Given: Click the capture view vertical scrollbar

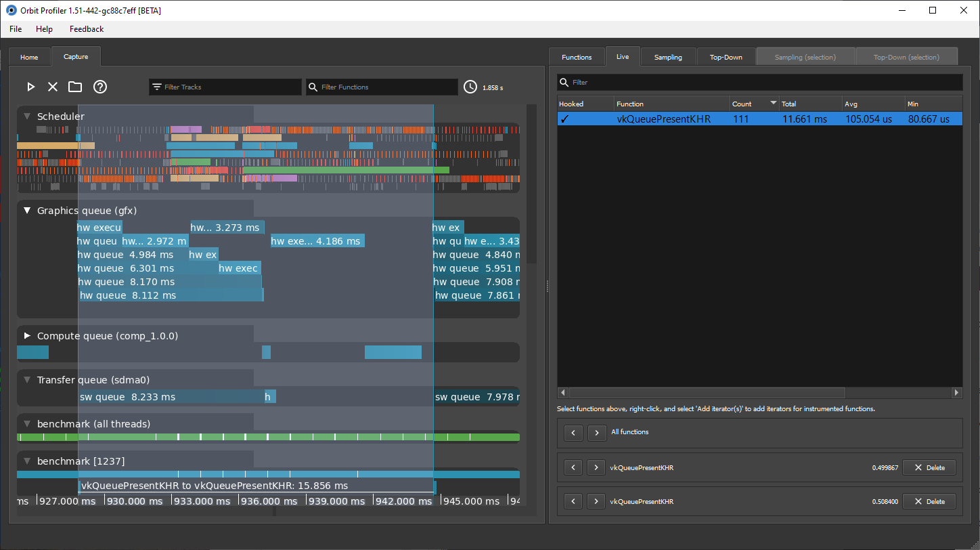Looking at the screenshot, I should tap(531, 184).
